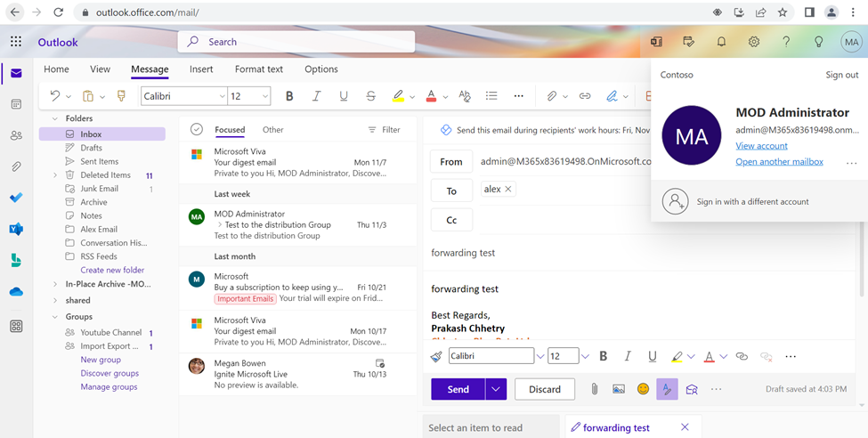This screenshot has width=868, height=438.
Task: Open ribbon more options ellipsis
Action: (x=519, y=96)
